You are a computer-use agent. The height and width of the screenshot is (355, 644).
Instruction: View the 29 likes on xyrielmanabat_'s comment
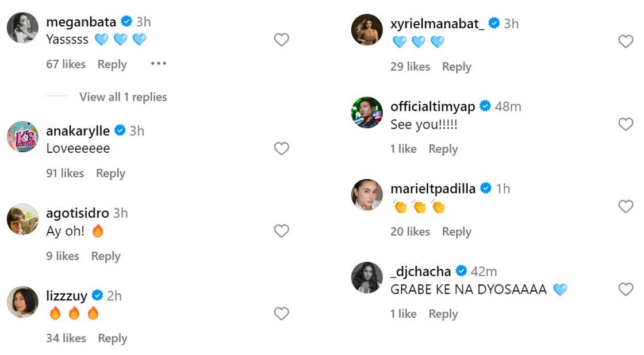410,67
